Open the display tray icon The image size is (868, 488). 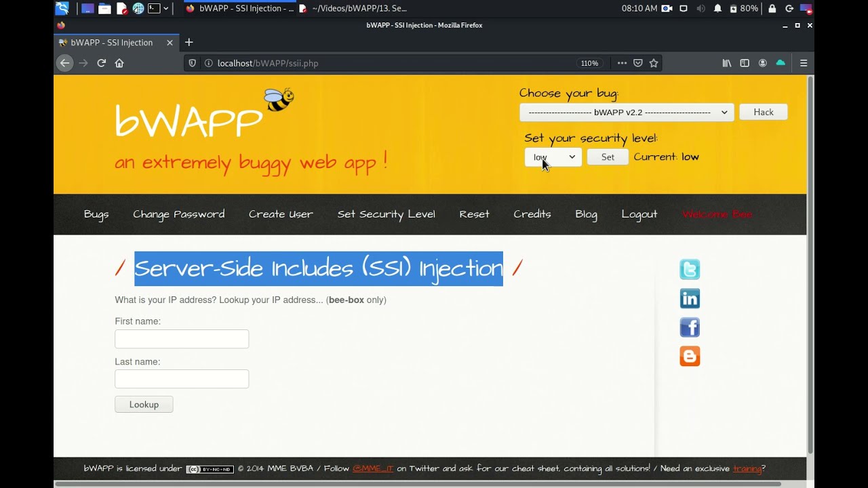coord(684,8)
